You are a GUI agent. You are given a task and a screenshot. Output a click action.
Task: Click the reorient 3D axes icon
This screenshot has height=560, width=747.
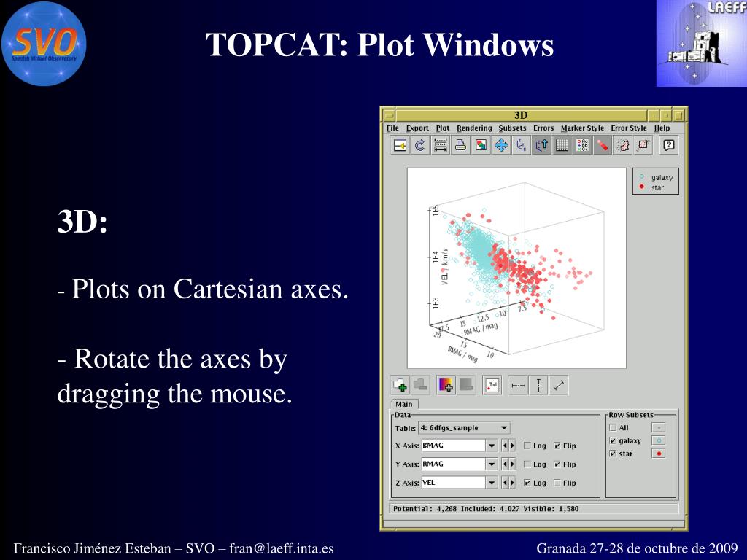pos(522,145)
